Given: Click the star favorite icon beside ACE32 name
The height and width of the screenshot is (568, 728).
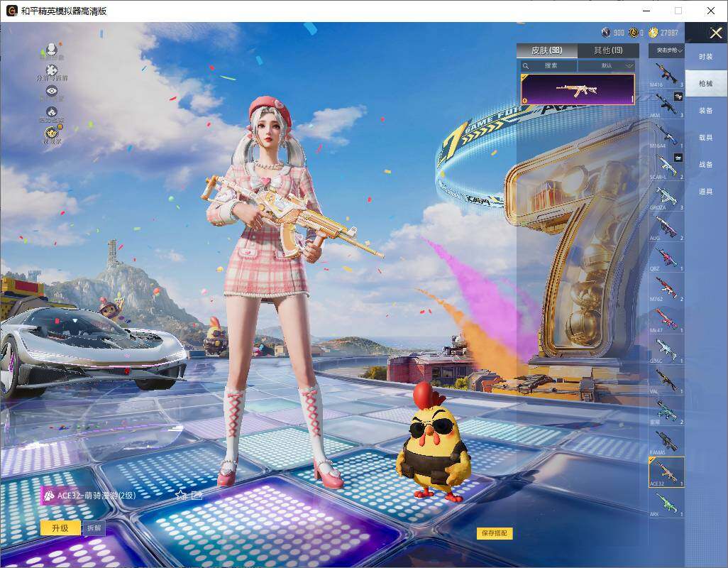Looking at the screenshot, I should tap(181, 495).
